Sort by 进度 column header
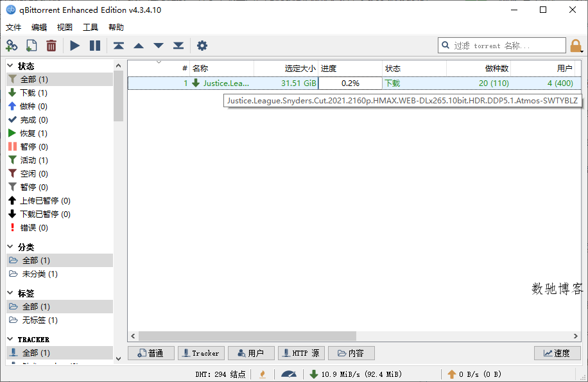The width and height of the screenshot is (588, 382). (x=350, y=68)
